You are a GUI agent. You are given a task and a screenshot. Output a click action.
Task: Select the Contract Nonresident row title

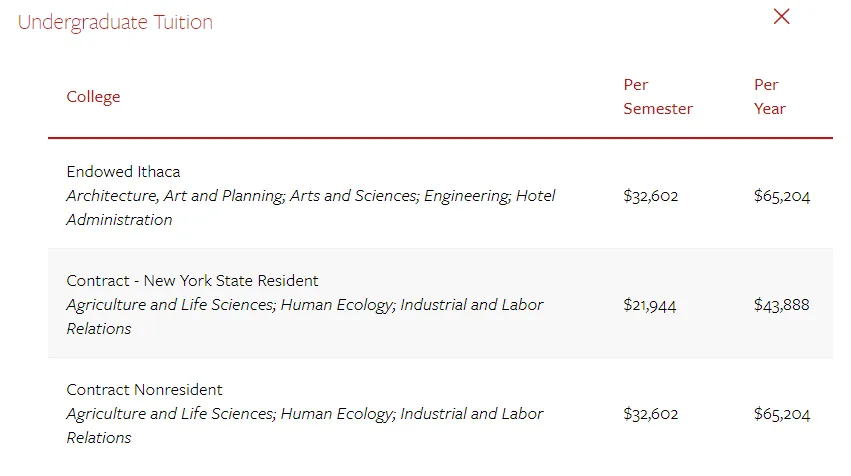(144, 390)
